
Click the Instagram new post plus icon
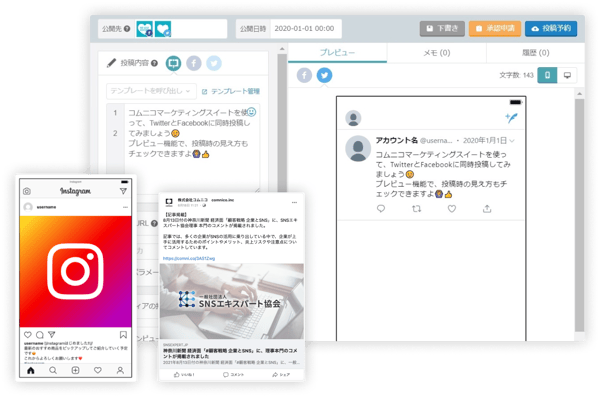(x=75, y=370)
